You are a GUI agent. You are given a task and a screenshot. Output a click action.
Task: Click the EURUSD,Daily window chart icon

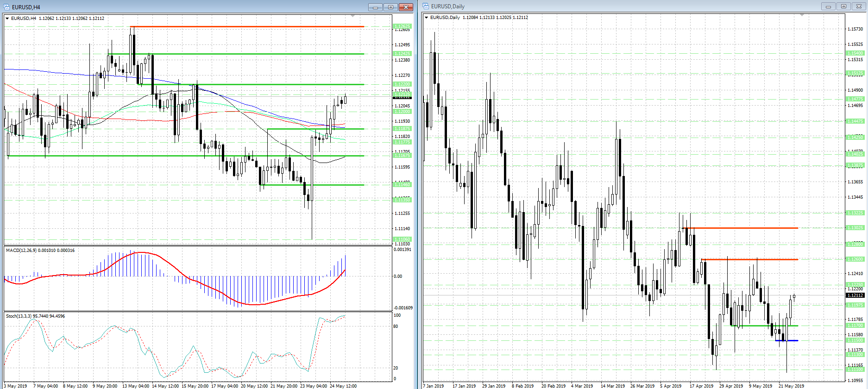pos(426,6)
